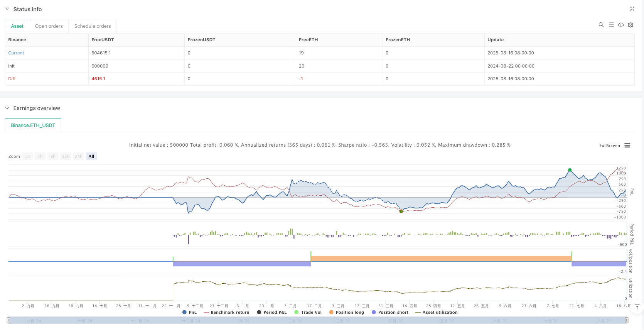Click the left range navigator handle
This screenshot has height=330, width=644.
(8, 320)
